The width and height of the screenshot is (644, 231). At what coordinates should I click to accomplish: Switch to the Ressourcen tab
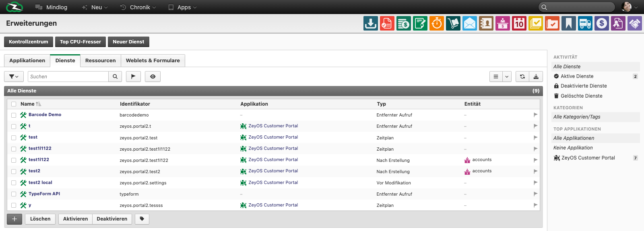pyautogui.click(x=101, y=61)
